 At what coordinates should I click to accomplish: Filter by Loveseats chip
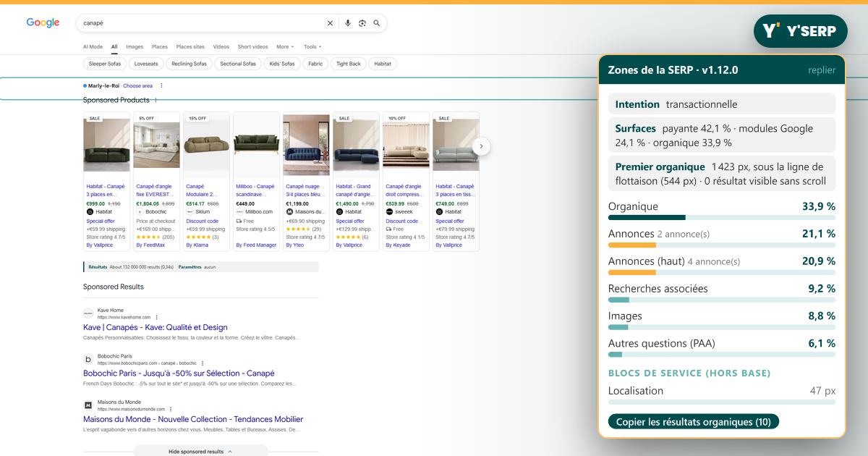145,64
